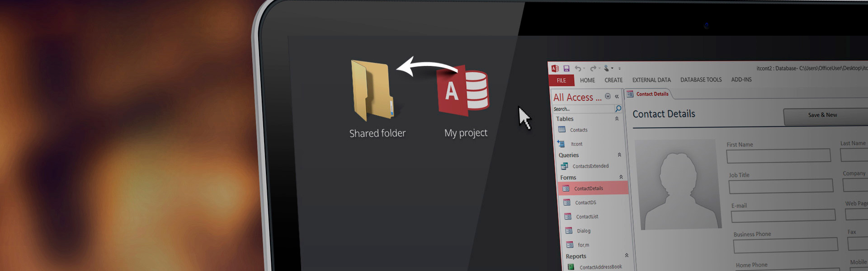The image size is (868, 271).
Task: Switch to the DATABASE TOOLS ribbon tab
Action: (701, 79)
